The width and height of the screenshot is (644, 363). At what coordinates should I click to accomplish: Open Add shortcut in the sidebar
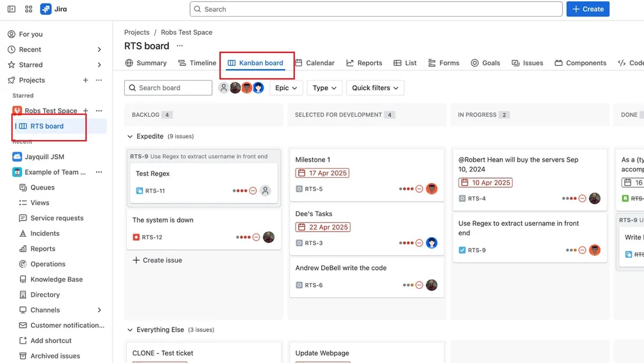click(51, 340)
